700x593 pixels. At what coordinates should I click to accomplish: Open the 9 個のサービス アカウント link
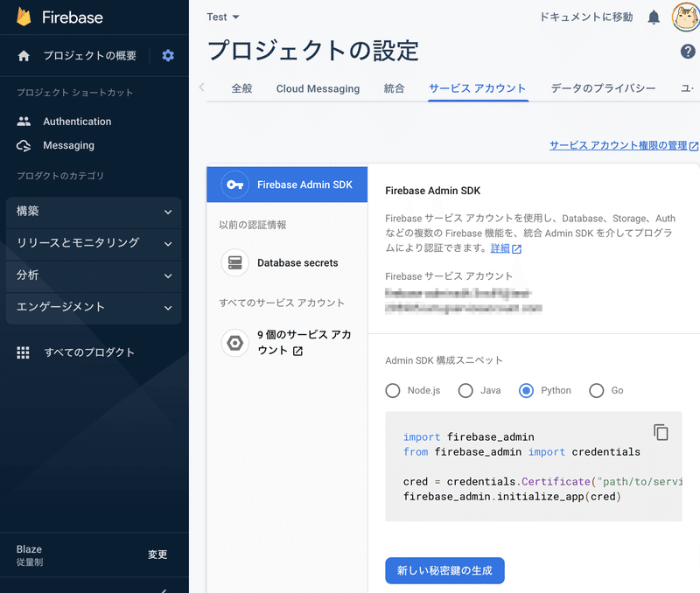[304, 343]
